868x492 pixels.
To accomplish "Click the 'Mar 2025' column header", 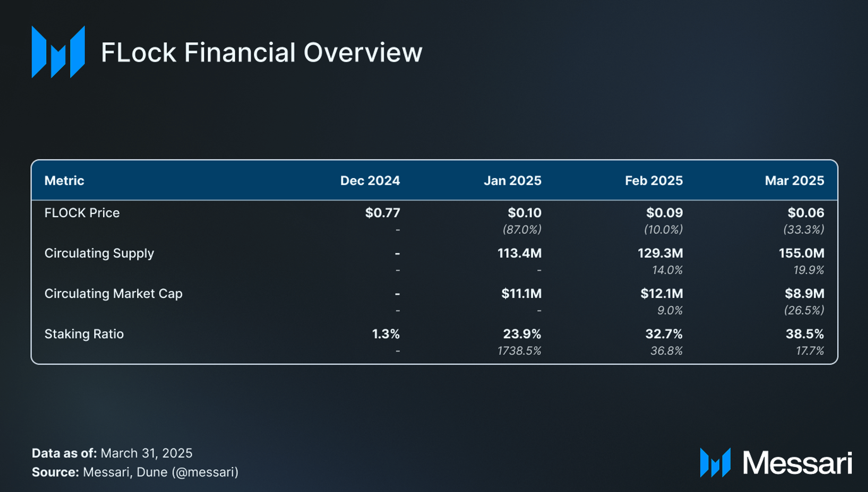I will (794, 181).
